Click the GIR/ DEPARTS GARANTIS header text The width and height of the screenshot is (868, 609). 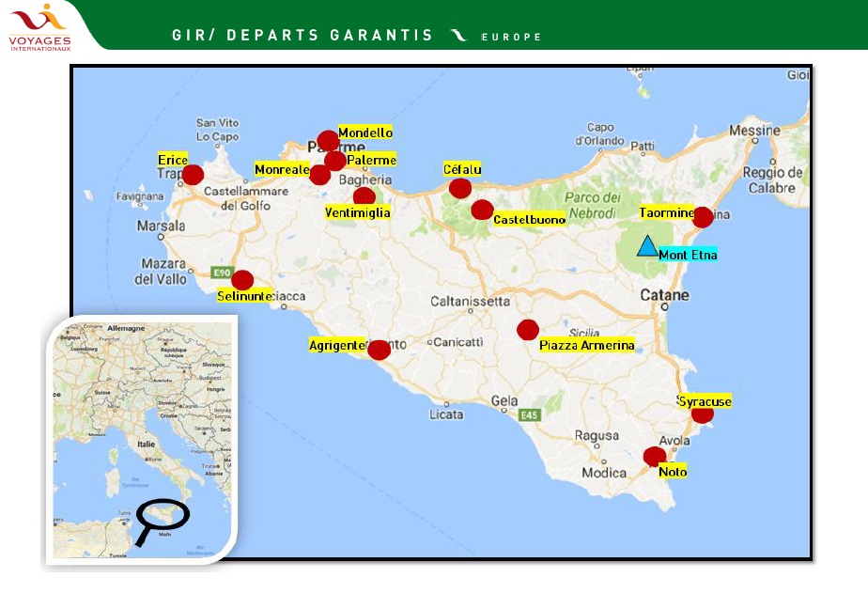302,36
